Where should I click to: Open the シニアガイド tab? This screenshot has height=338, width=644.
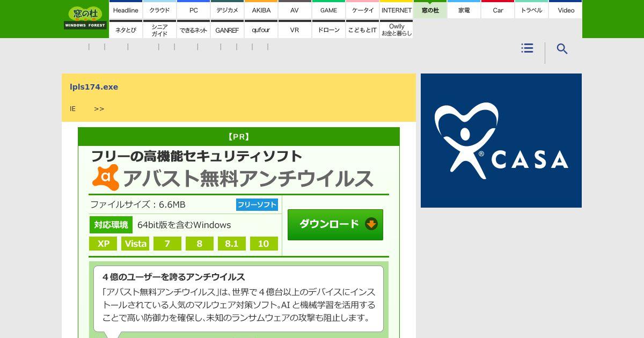pos(159,29)
